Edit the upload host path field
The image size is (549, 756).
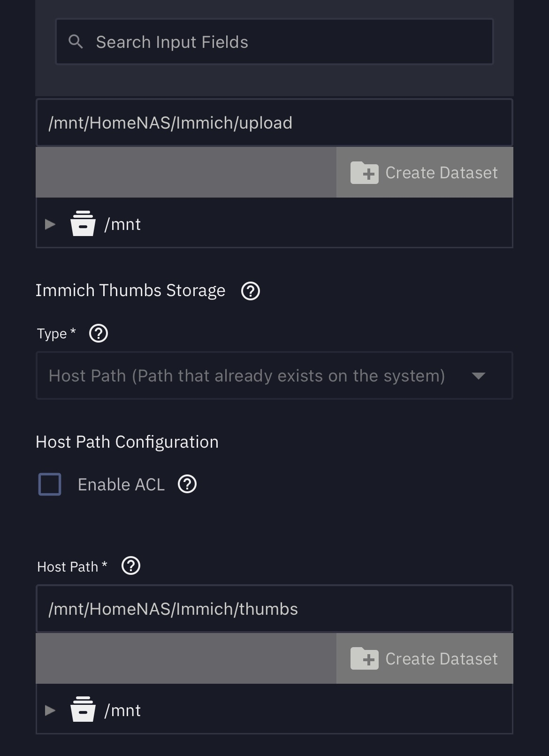[274, 123]
